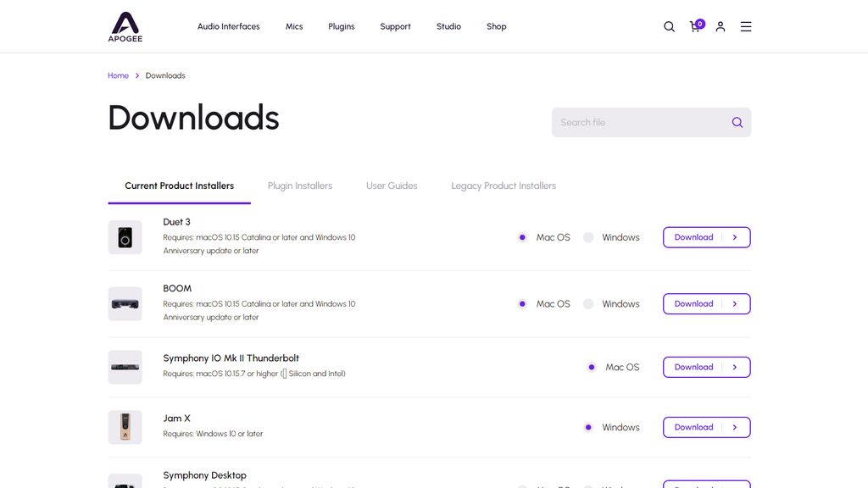This screenshot has width=868, height=488.
Task: Click the Home breadcrumb link
Action: point(118,75)
